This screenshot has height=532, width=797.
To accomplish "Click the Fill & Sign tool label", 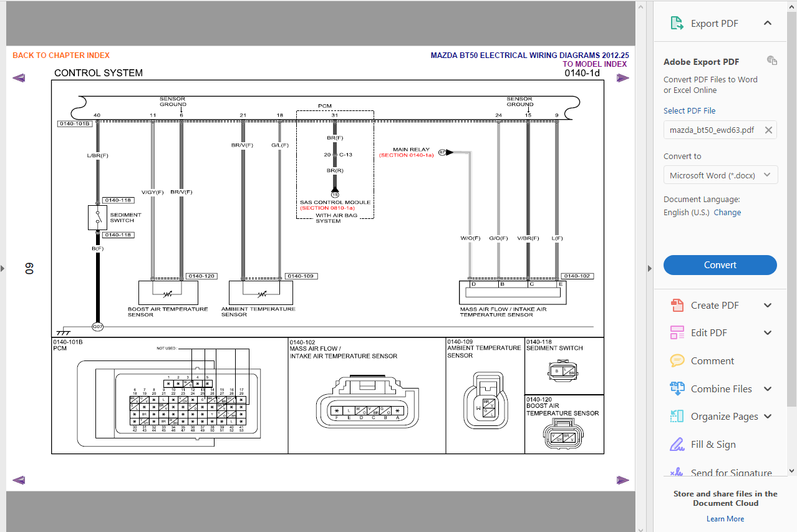I will click(x=713, y=445).
